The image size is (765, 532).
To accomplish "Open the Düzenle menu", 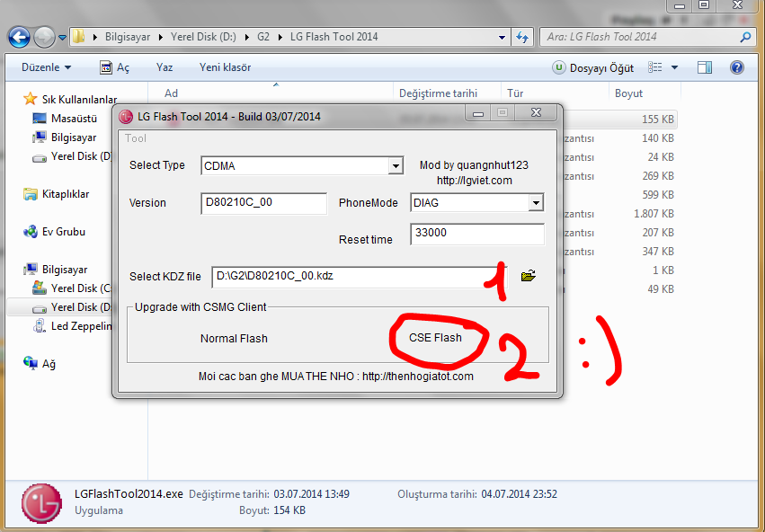I will (46, 67).
